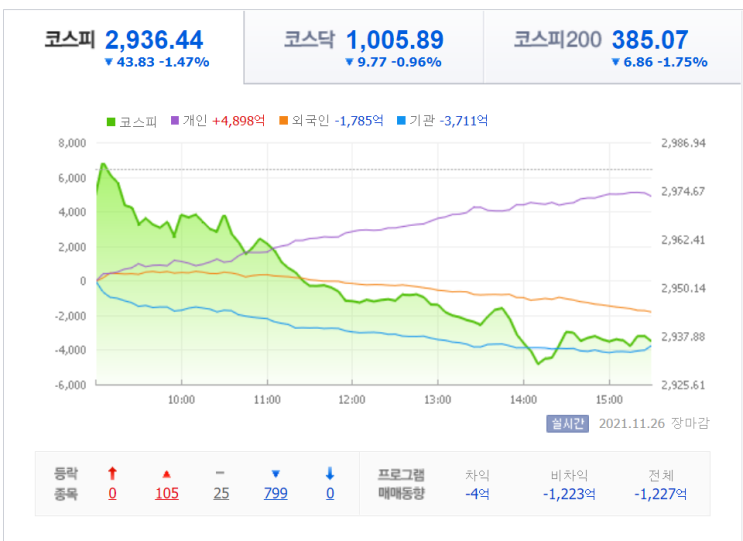The image size is (743, 541).
Task: Click the 실시간 badge button
Action: tap(567, 424)
